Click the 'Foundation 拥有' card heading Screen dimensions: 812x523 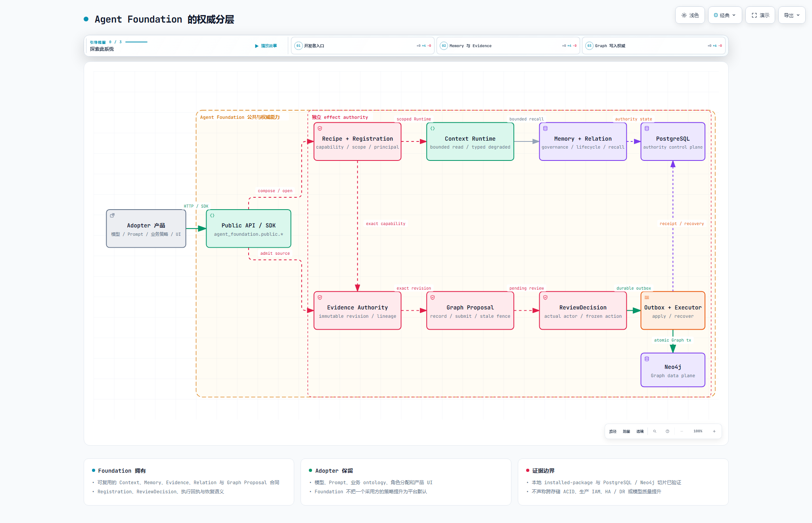(122, 471)
